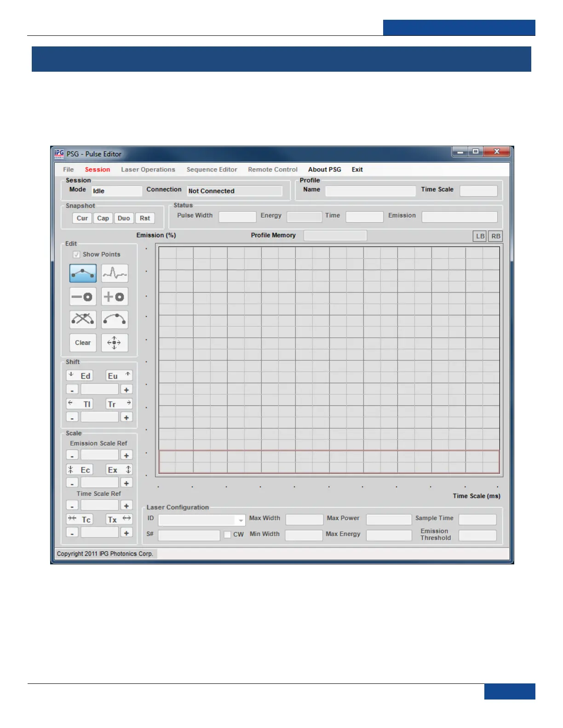Click the S# serial number field
563x728 pixels.
coord(189,535)
